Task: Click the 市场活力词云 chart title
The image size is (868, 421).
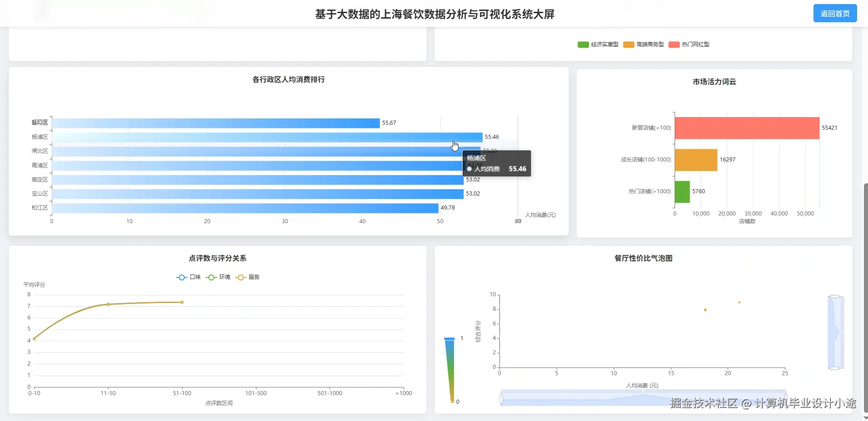Action: tap(715, 82)
